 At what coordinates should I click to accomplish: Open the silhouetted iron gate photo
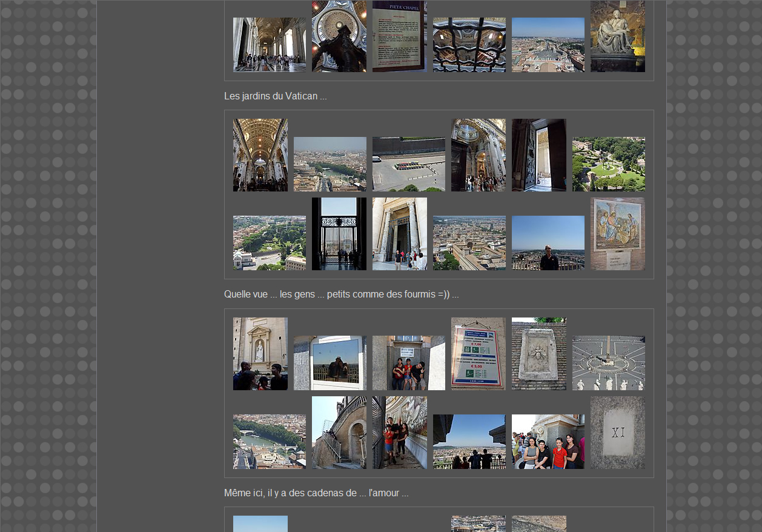pos(339,234)
